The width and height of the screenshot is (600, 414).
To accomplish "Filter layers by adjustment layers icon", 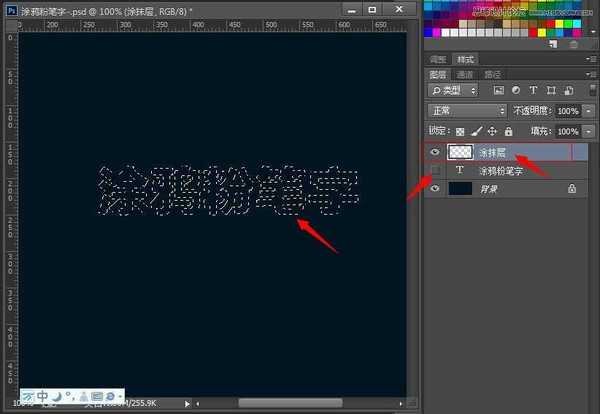I will tap(516, 90).
